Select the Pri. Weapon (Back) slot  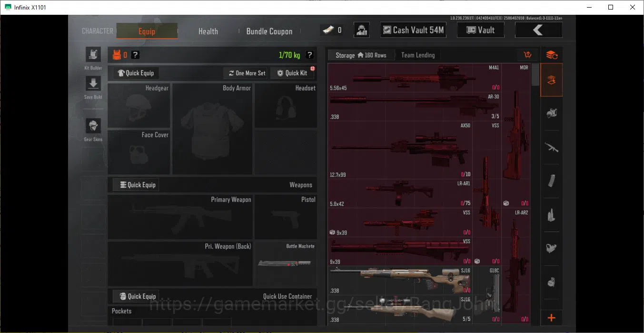click(180, 263)
